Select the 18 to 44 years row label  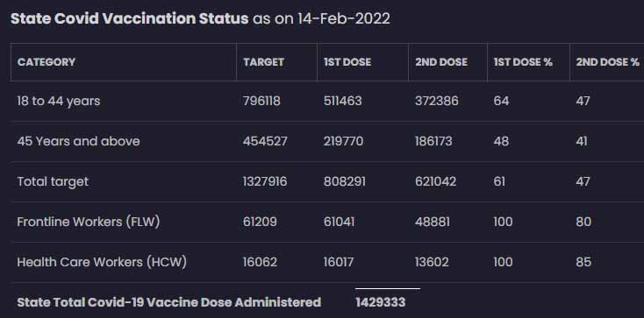click(59, 102)
